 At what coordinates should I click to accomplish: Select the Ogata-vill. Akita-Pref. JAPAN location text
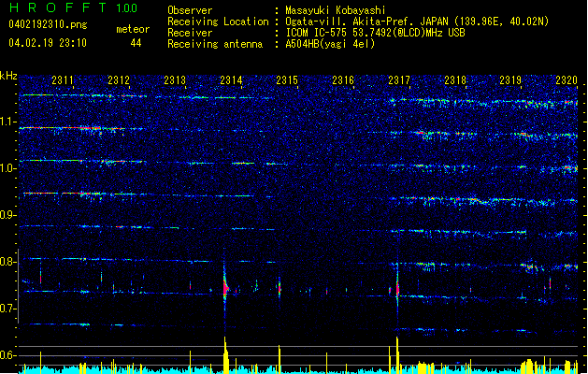pos(417,22)
